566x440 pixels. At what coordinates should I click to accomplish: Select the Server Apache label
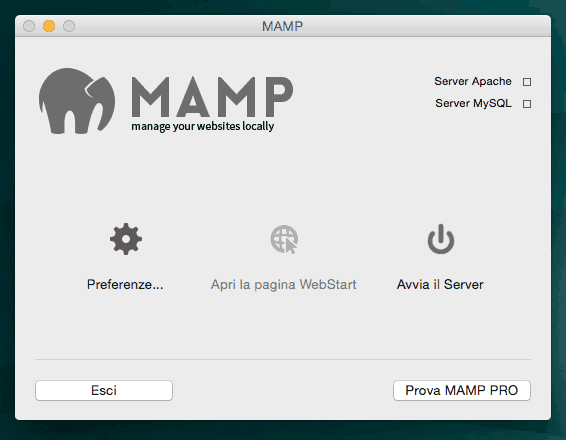473,82
